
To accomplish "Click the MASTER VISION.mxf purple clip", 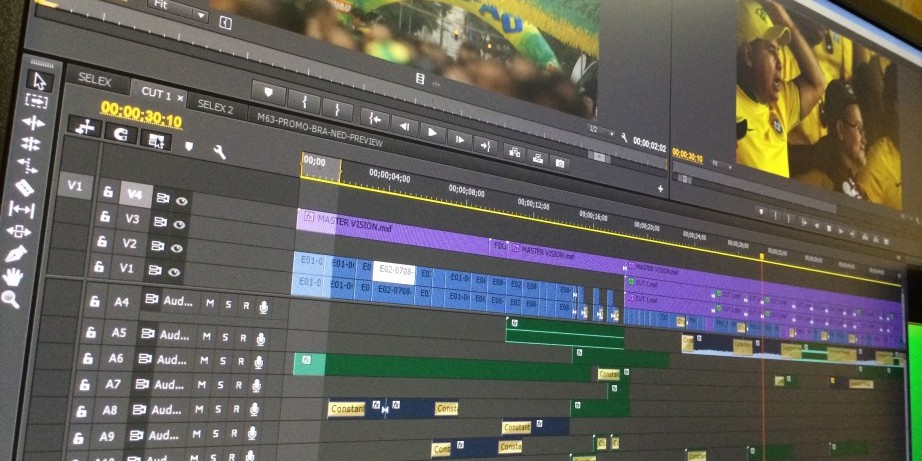I will pos(390,226).
